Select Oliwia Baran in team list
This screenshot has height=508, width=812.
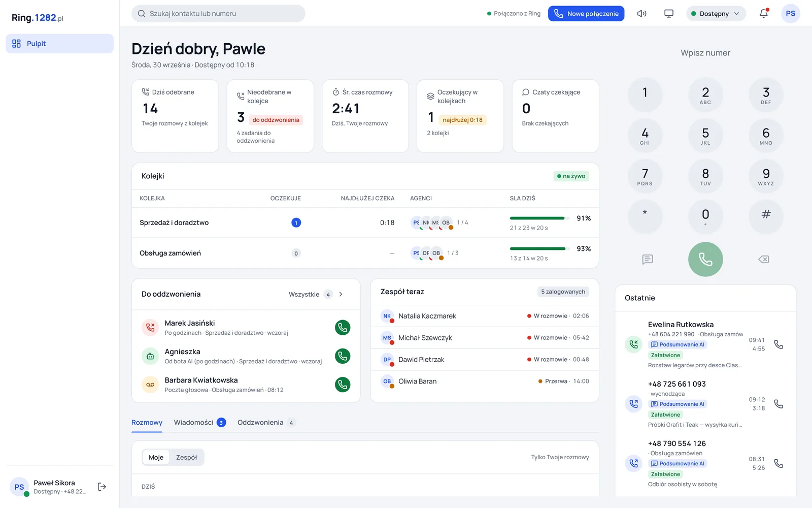(485, 382)
